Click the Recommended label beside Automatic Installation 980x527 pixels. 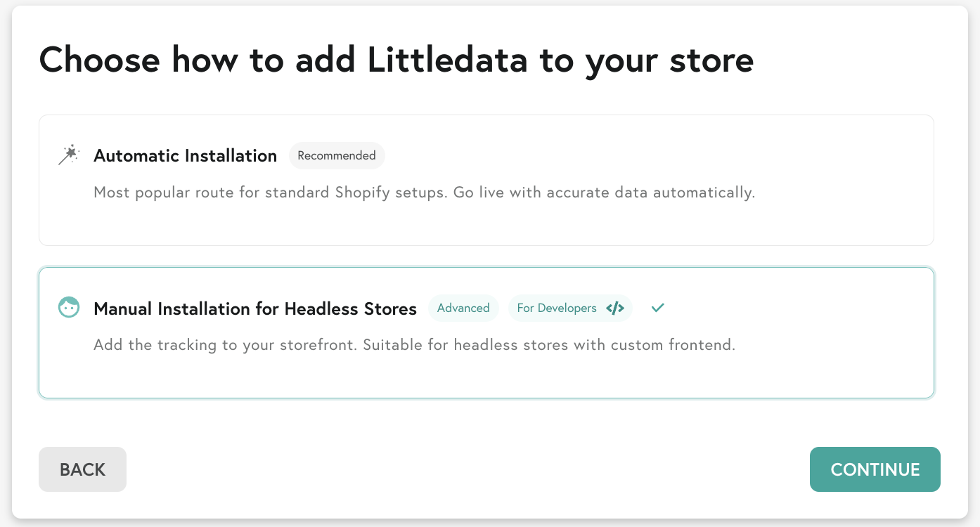click(x=337, y=155)
